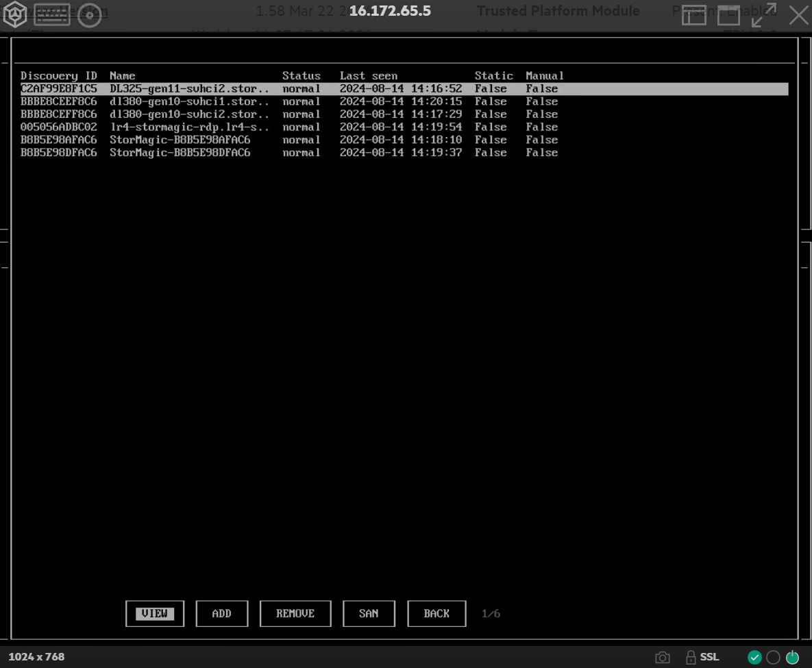Viewport: 812px width, 668px height.
Task: Click the Static column header
Action: (x=493, y=76)
